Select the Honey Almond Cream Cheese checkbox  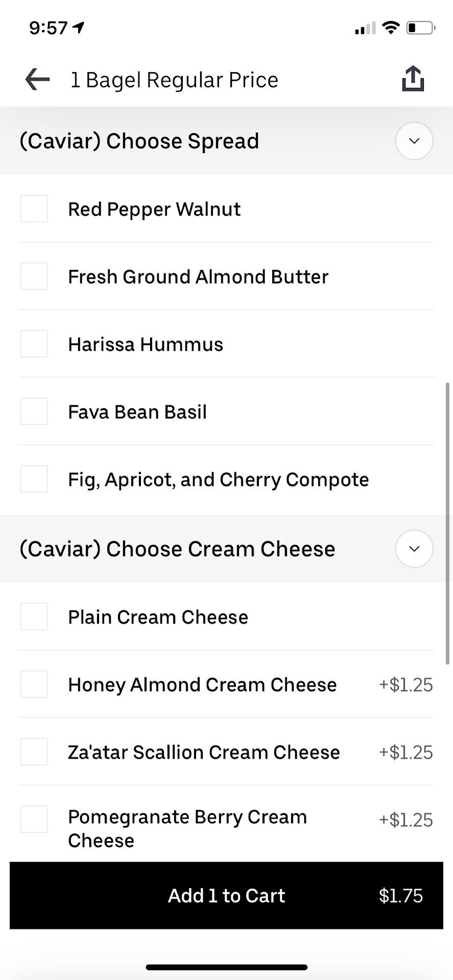coord(34,684)
